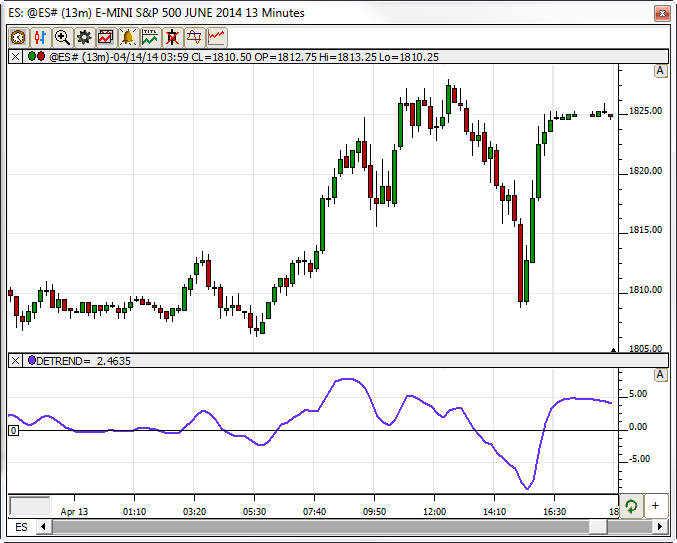
Task: Click the red chart window icon
Action: 106,38
